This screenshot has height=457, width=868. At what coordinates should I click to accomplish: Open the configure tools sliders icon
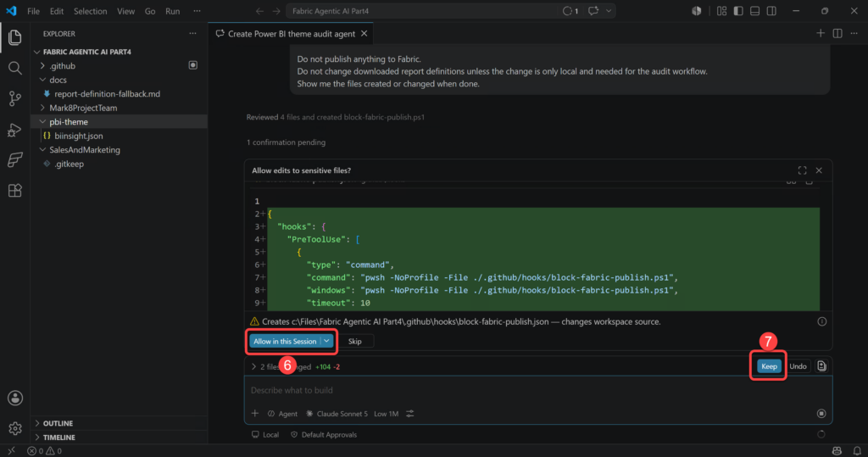tap(410, 413)
